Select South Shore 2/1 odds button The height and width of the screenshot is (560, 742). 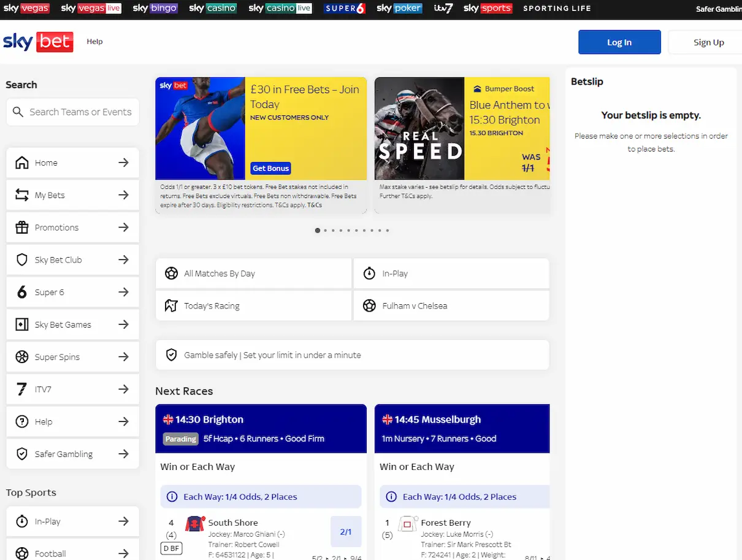(346, 532)
